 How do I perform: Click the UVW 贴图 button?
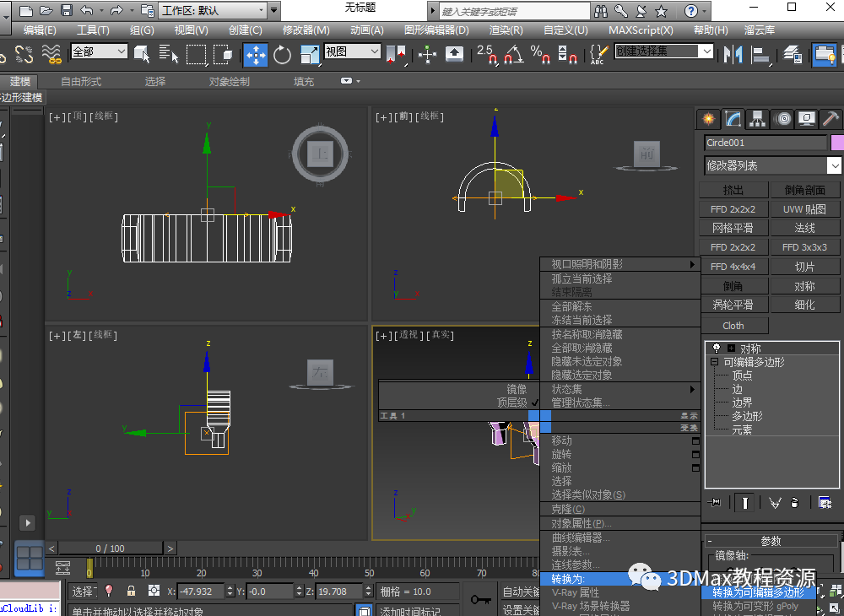pyautogui.click(x=804, y=209)
